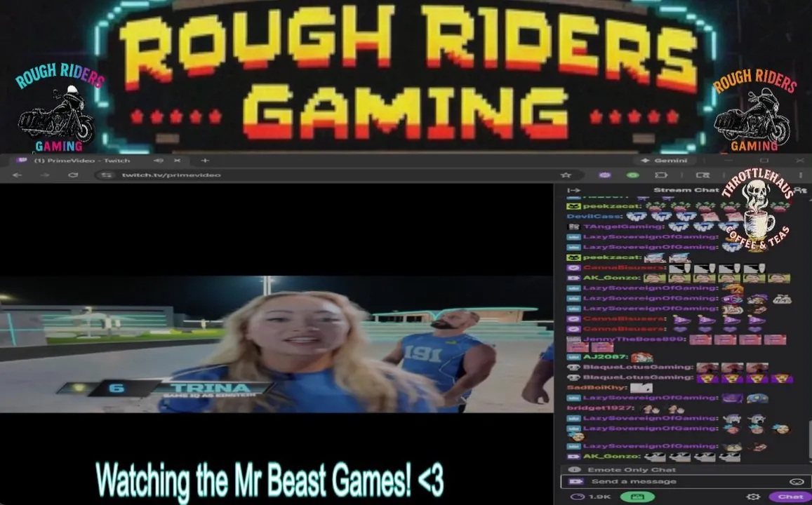Viewport: 812px width, 505px height.
Task: Click the emote posted by SadBoiKhy
Action: (641, 388)
